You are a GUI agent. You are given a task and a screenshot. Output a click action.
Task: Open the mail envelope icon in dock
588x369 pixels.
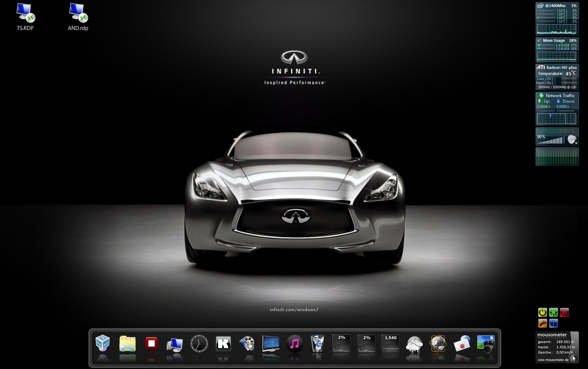pyautogui.click(x=462, y=344)
